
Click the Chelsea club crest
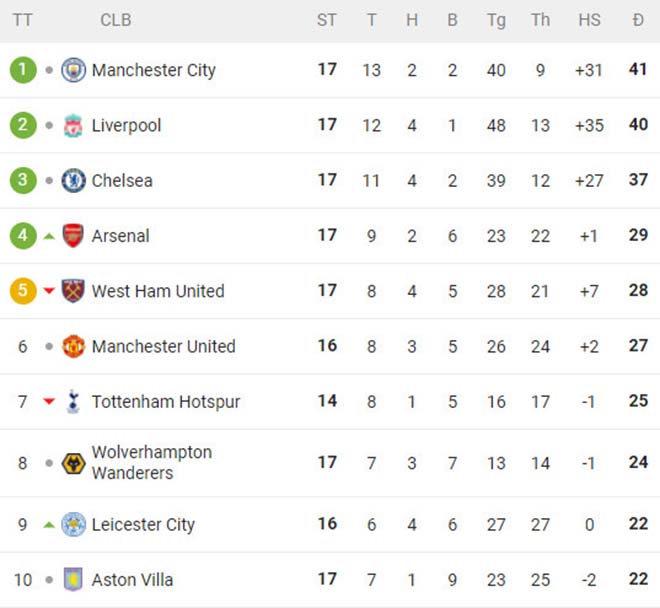[73, 181]
